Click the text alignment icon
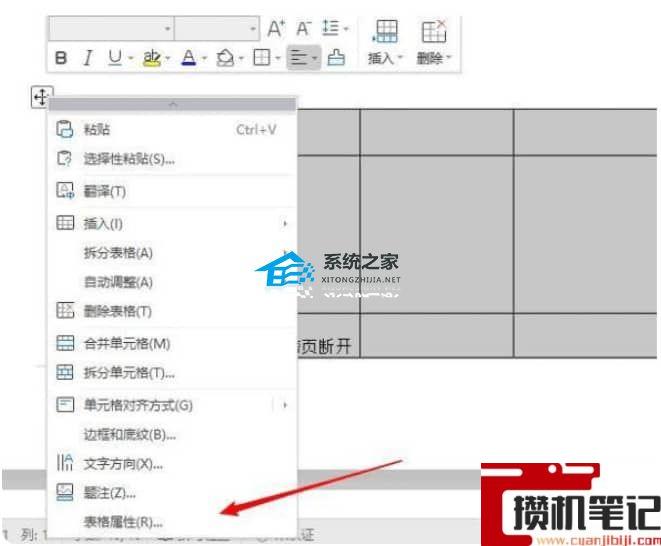The image size is (661, 546). pos(299,57)
